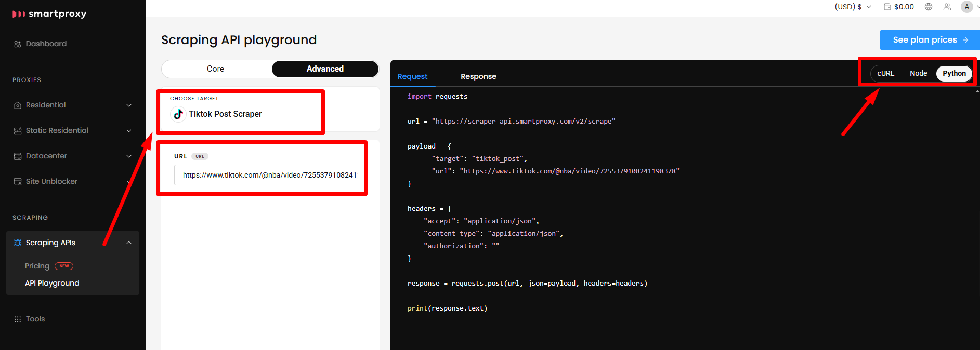Image resolution: width=980 pixels, height=350 pixels.
Task: Click the "payload = {" line
Action: coord(429,146)
